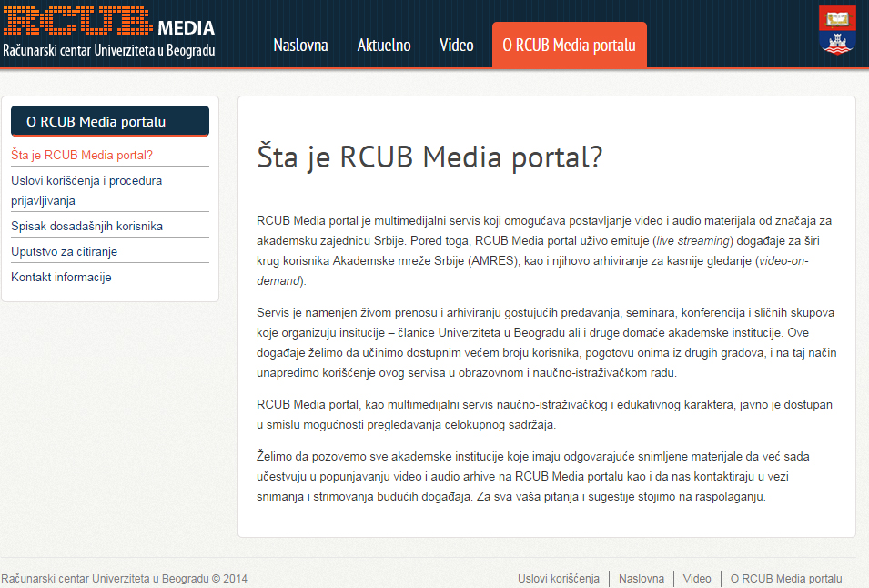Viewport: 869px width, 588px height.
Task: Click the RCUB MEDIA logo
Action: tap(109, 22)
